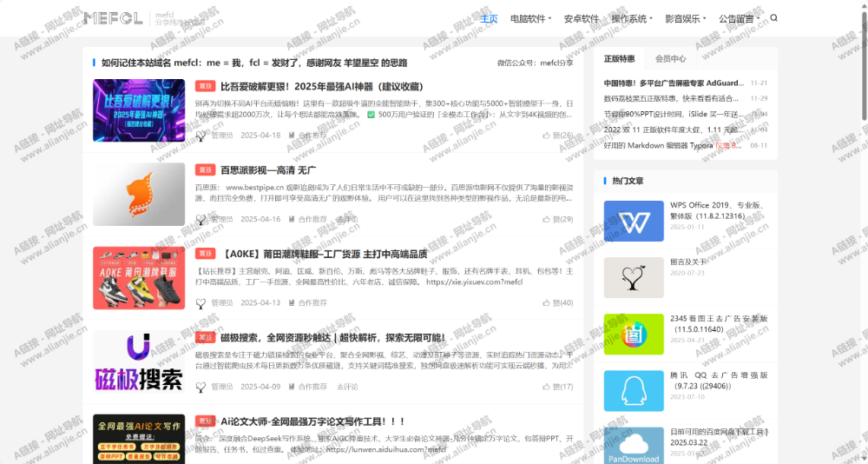Open article 磁极搜索，全网资源秒触达
The height and width of the screenshot is (464, 868).
coord(332,337)
